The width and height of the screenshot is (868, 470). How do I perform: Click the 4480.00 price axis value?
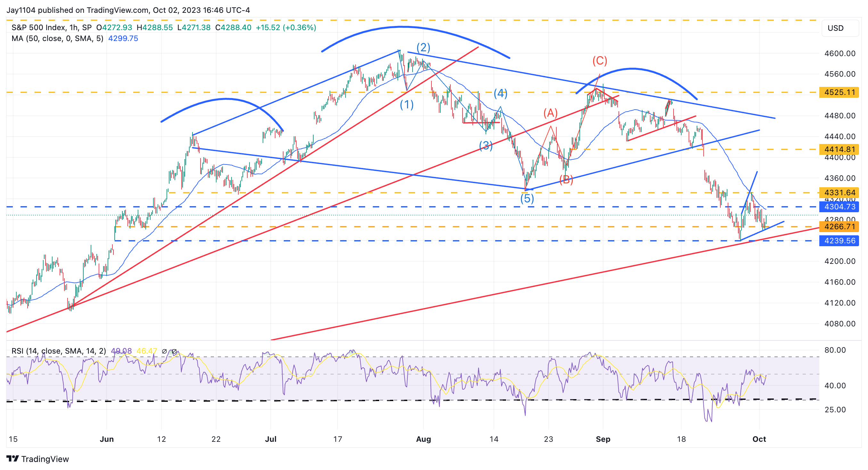tap(840, 116)
